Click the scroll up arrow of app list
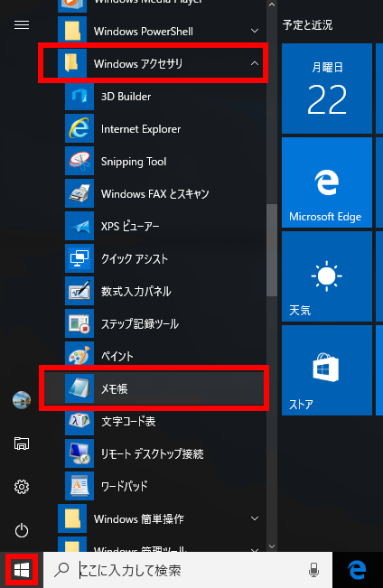 click(272, 5)
